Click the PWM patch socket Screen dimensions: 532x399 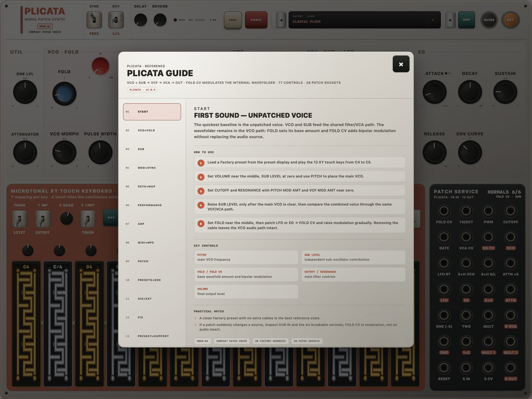[x=488, y=211]
